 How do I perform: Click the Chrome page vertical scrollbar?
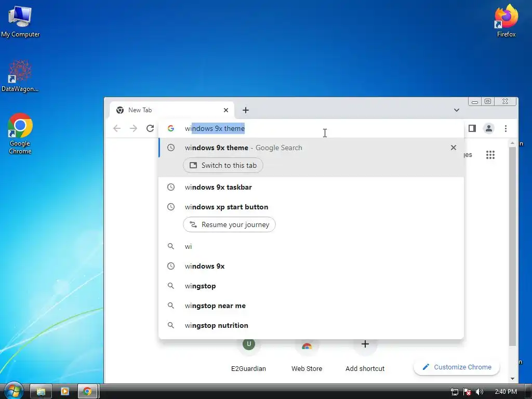512,246
